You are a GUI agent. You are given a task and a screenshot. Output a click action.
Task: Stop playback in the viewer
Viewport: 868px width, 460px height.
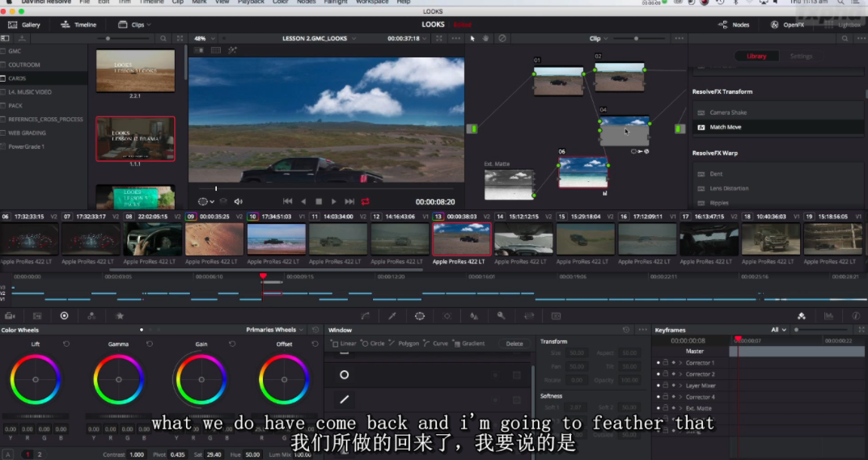tap(319, 201)
